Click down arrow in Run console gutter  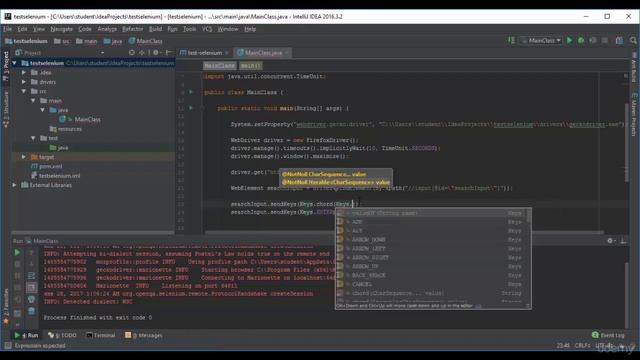coord(31,264)
